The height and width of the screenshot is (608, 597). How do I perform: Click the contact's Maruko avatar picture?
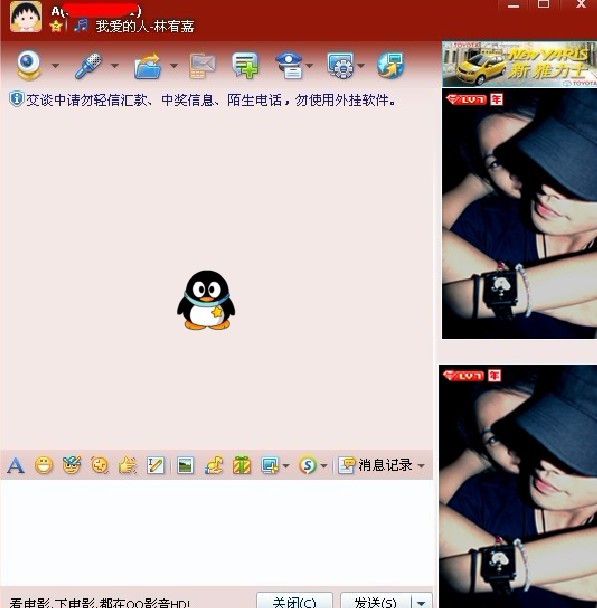26,17
